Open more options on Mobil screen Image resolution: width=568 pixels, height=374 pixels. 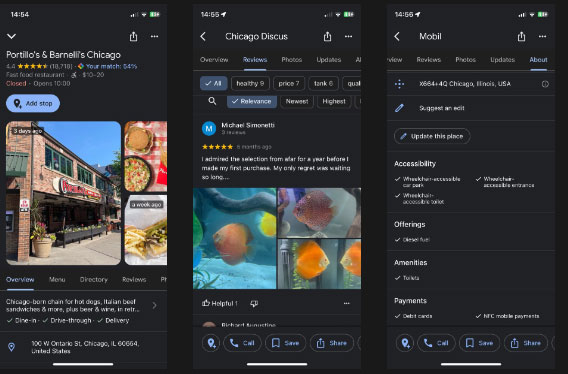[x=542, y=36]
